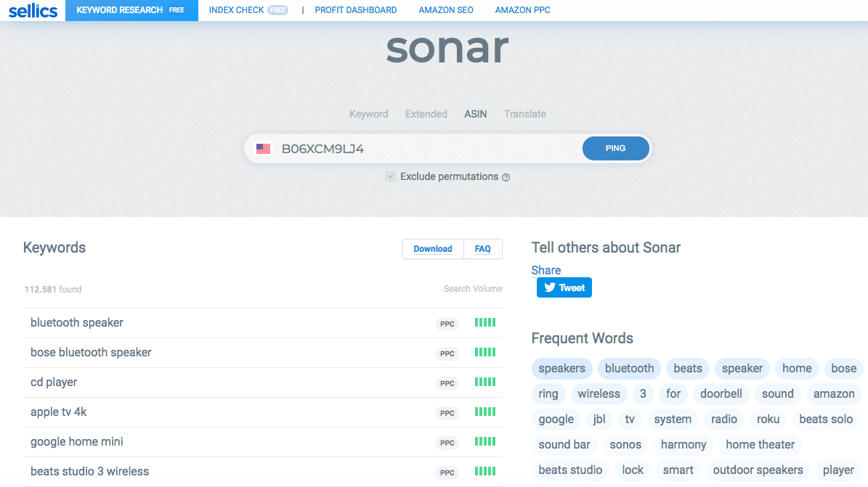This screenshot has width=868, height=487.
Task: Select the 'google home mini' keyword row
Action: coord(263,442)
